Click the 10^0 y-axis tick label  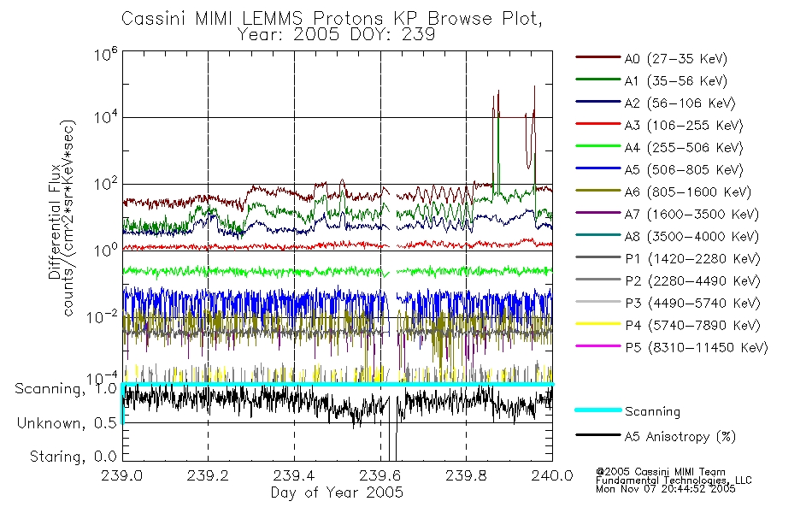[105, 251]
